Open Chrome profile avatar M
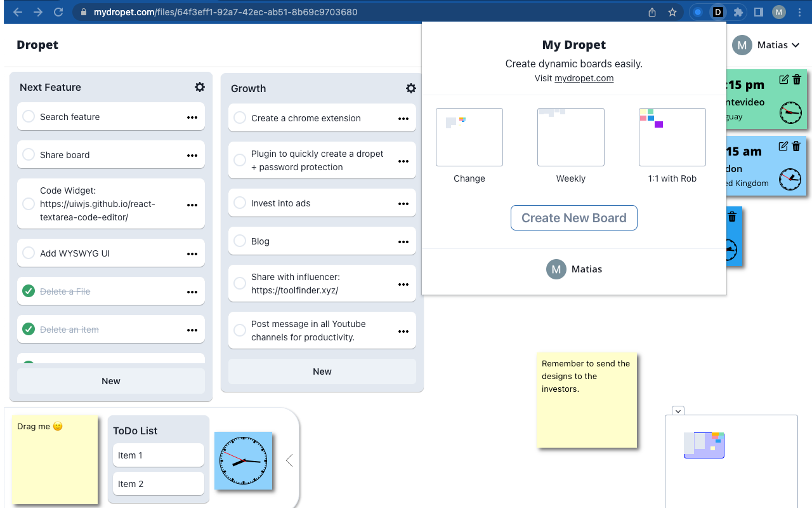The image size is (812, 508). coord(779,12)
